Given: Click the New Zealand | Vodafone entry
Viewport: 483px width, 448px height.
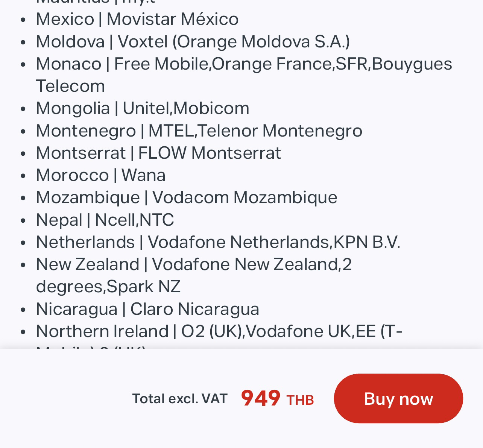Looking at the screenshot, I should (194, 264).
